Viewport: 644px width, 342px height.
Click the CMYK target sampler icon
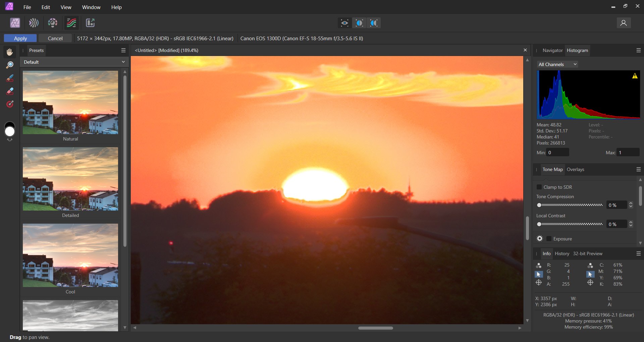click(x=590, y=283)
